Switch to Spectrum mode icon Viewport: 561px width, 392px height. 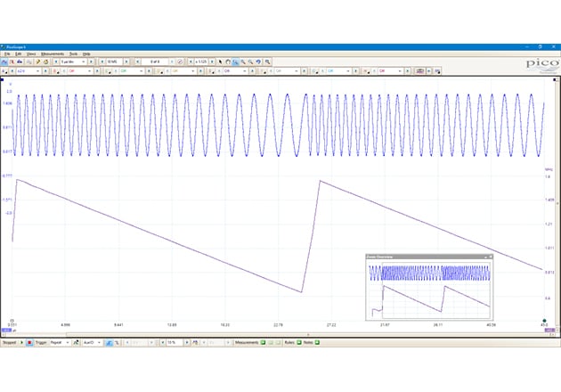pyautogui.click(x=20, y=62)
